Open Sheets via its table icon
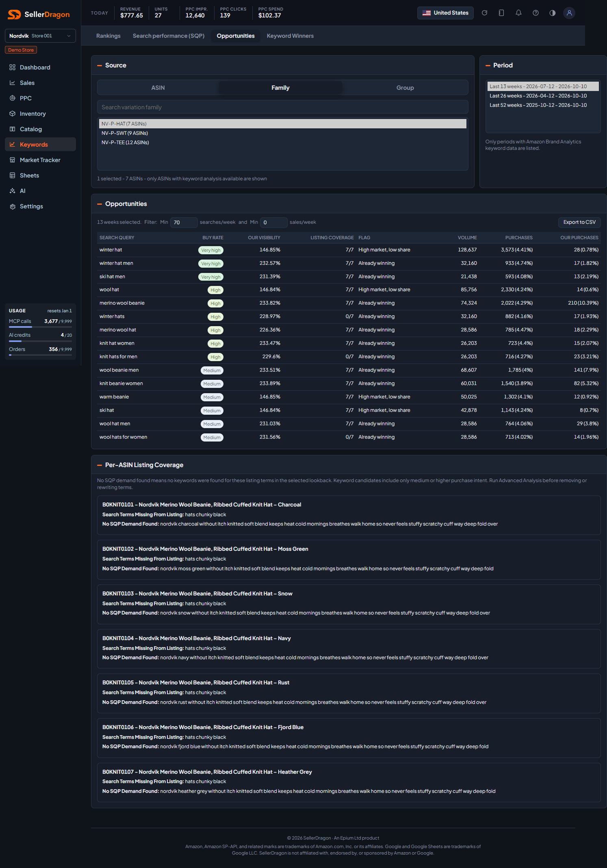The image size is (607, 868). [x=12, y=175]
